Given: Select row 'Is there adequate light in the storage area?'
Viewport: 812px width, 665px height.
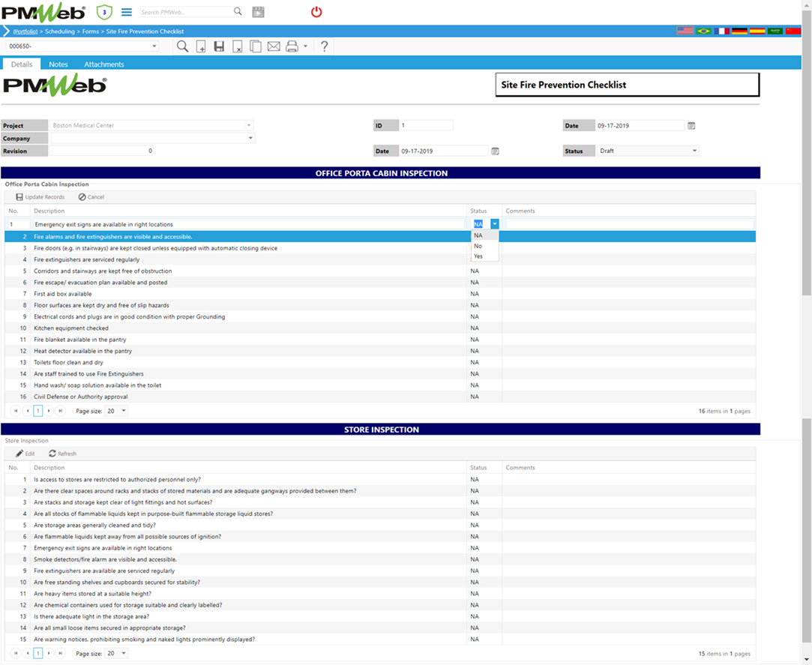Looking at the screenshot, I should coord(380,616).
